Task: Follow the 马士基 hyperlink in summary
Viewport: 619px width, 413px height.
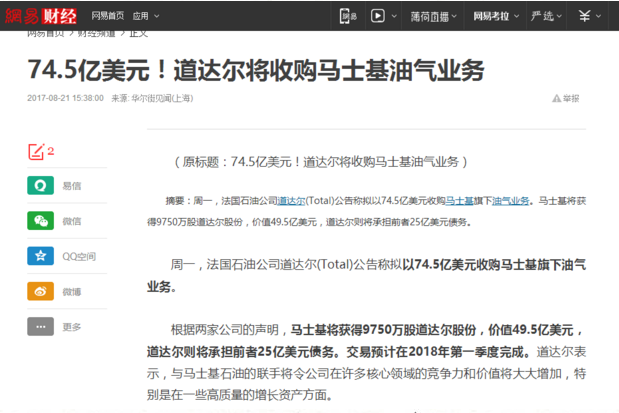Action: [x=459, y=201]
